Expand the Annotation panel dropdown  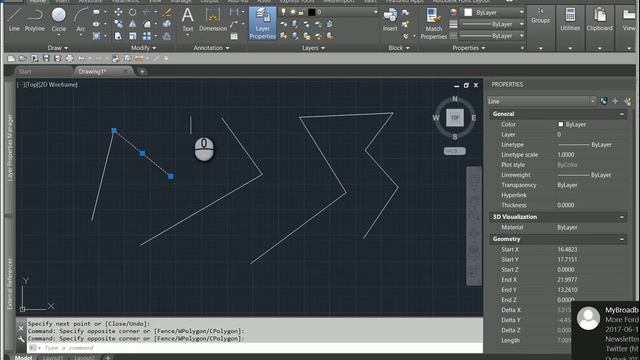pos(211,48)
